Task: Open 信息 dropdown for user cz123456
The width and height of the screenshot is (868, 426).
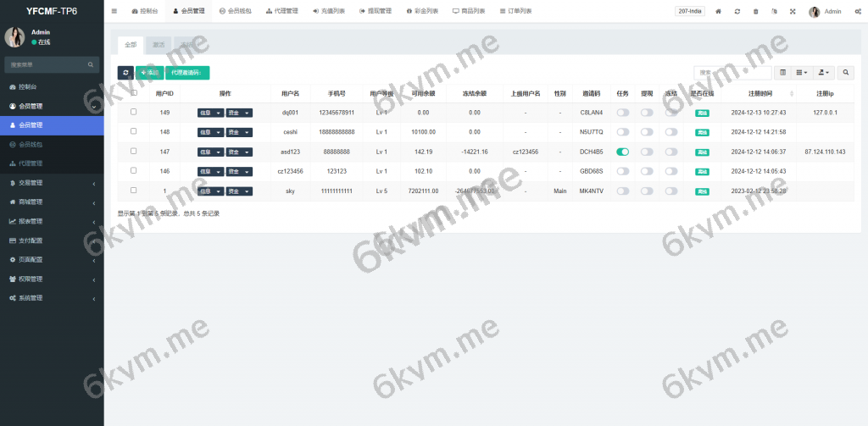Action: (211, 172)
